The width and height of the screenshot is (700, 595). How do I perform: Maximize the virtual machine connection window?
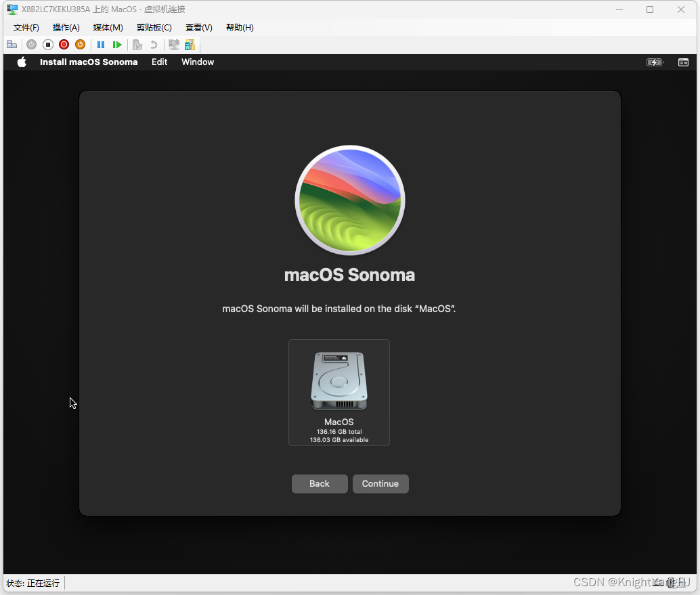click(650, 9)
